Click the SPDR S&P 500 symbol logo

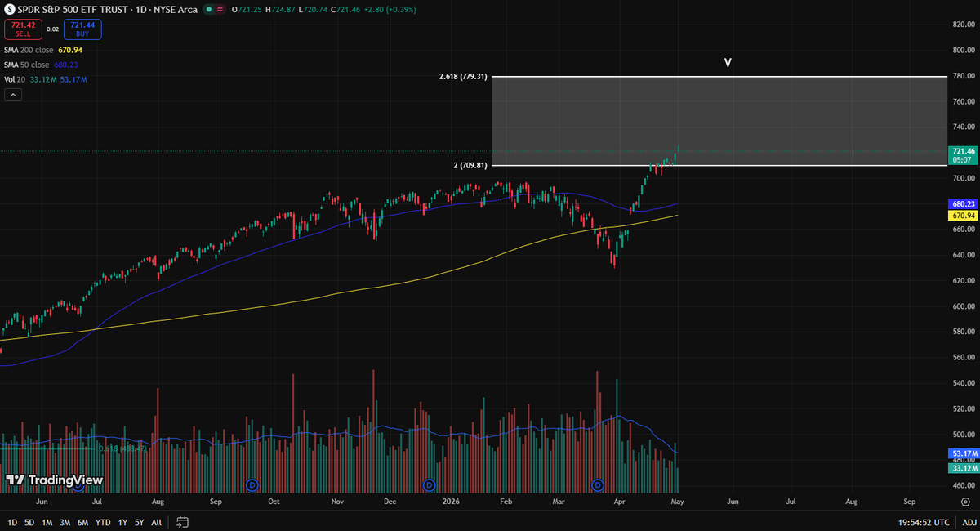click(x=10, y=10)
